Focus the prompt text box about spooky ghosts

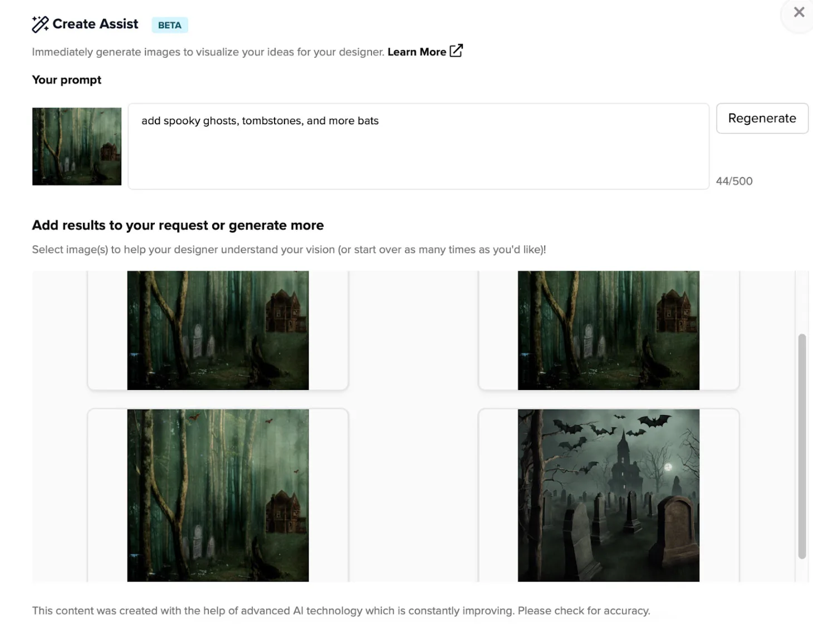tap(418, 146)
